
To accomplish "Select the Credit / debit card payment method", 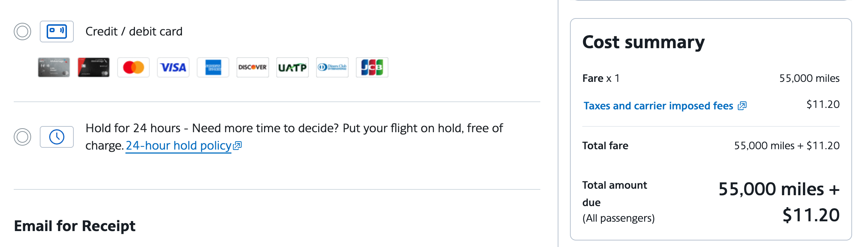I will [22, 32].
